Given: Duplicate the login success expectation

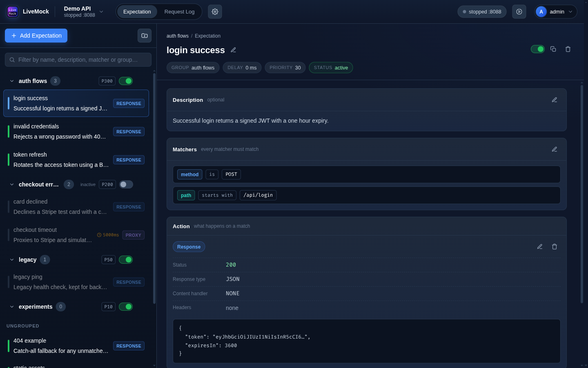Looking at the screenshot, I should pos(553,49).
